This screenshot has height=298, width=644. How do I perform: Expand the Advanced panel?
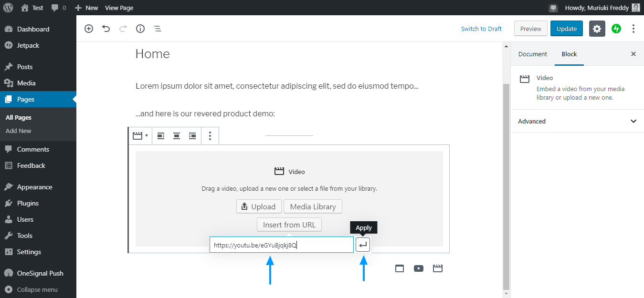(x=577, y=121)
